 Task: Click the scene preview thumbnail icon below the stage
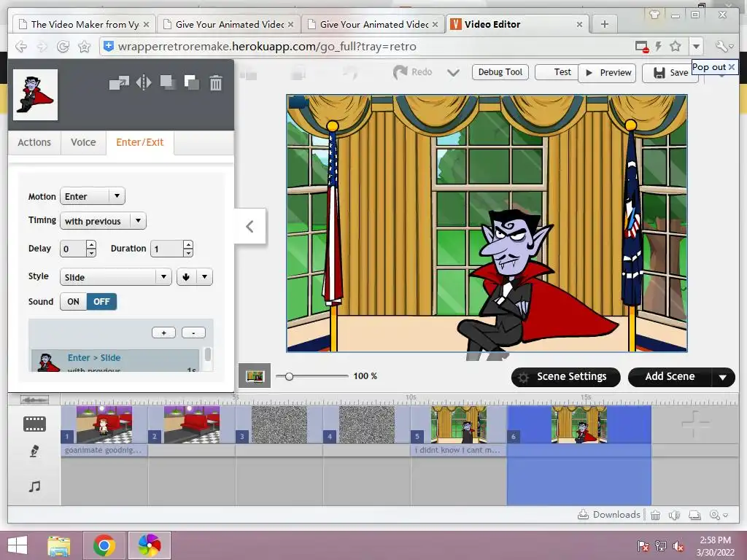click(x=255, y=376)
